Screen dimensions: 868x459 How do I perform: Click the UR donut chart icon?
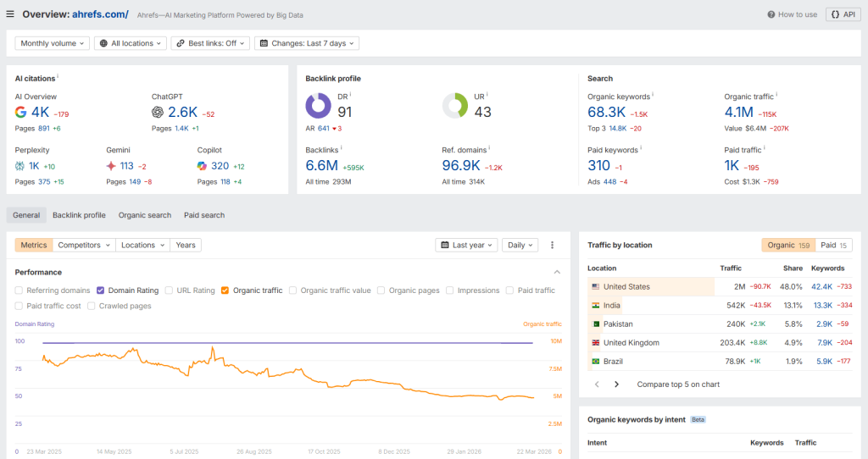coord(455,106)
